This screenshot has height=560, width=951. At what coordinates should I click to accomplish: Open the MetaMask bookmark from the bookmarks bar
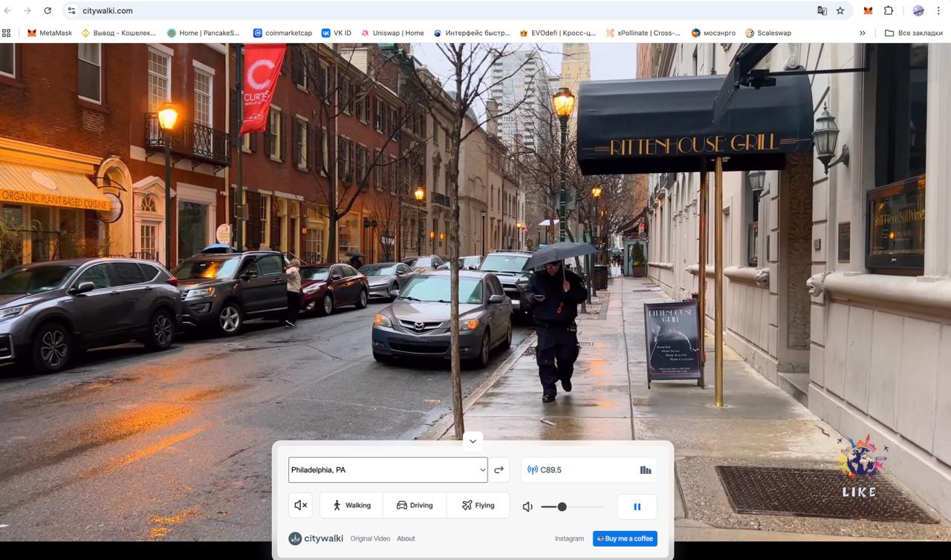click(x=49, y=33)
